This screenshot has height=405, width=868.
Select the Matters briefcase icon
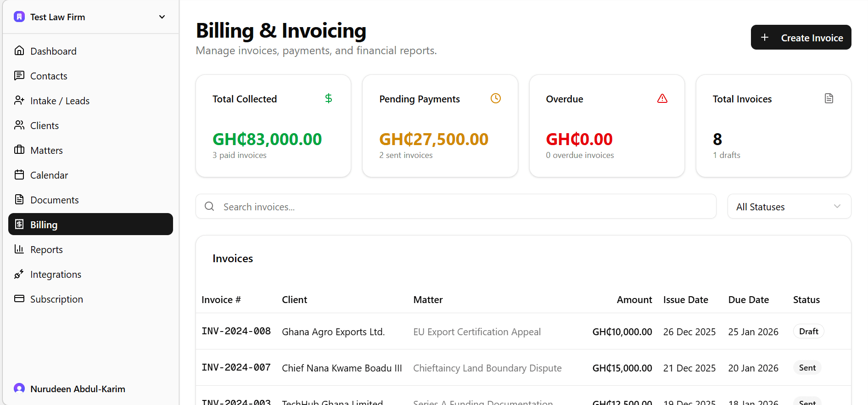[x=19, y=150]
